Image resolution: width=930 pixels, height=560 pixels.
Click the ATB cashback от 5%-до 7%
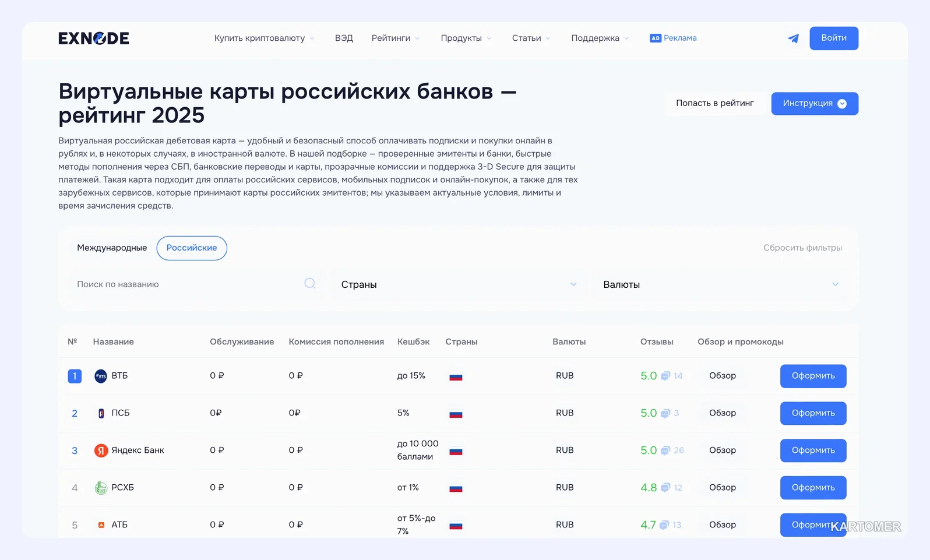click(x=416, y=524)
